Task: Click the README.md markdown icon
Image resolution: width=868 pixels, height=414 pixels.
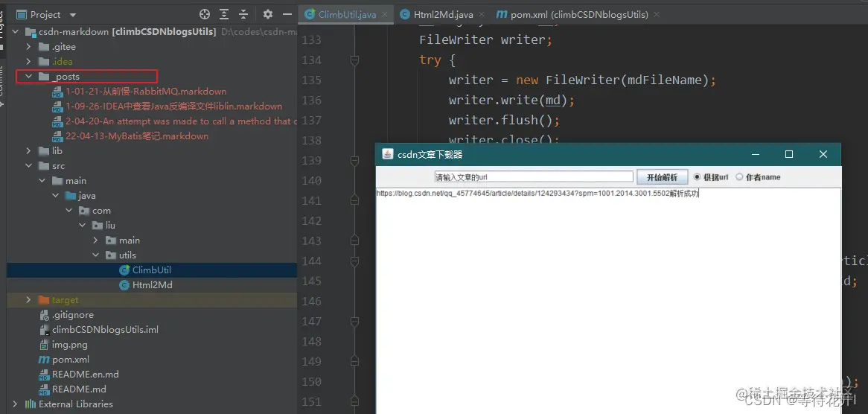Action: coord(44,389)
